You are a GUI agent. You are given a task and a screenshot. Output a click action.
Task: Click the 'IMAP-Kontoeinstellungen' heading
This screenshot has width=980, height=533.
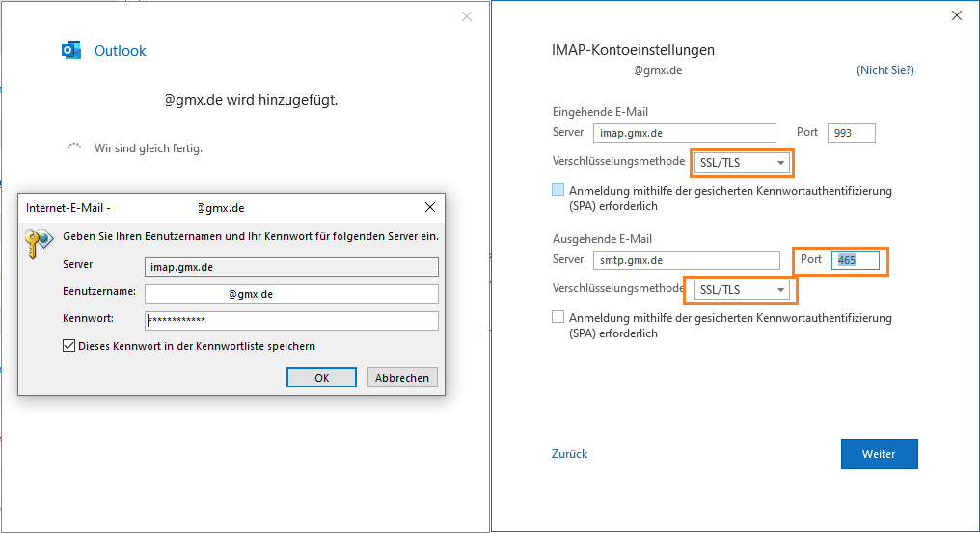click(x=633, y=50)
